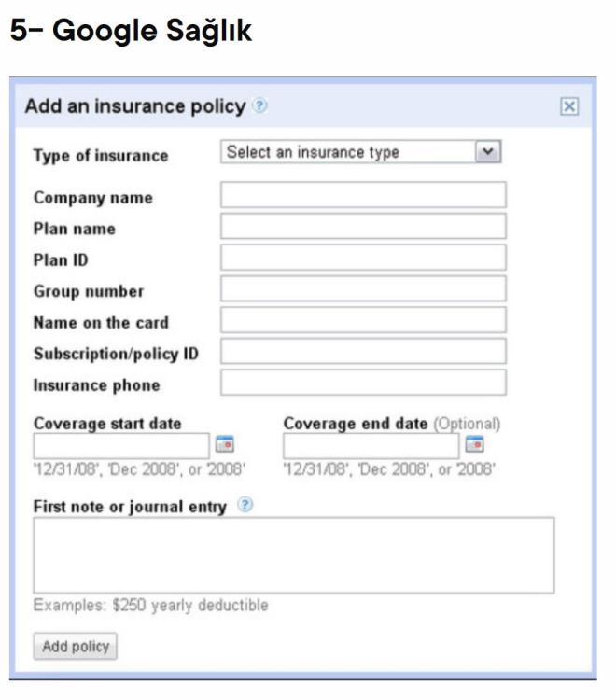This screenshot has width=616, height=699.
Task: Select the Coverage start date input
Action: click(121, 445)
